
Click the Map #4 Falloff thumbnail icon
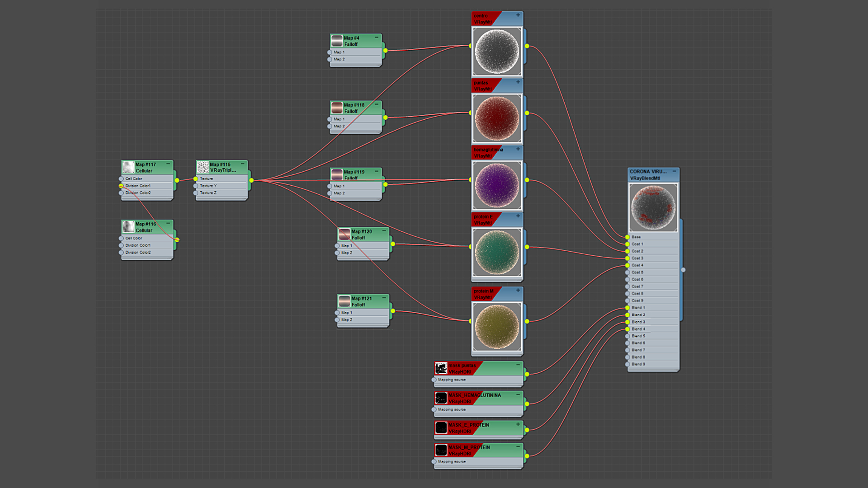coord(337,41)
